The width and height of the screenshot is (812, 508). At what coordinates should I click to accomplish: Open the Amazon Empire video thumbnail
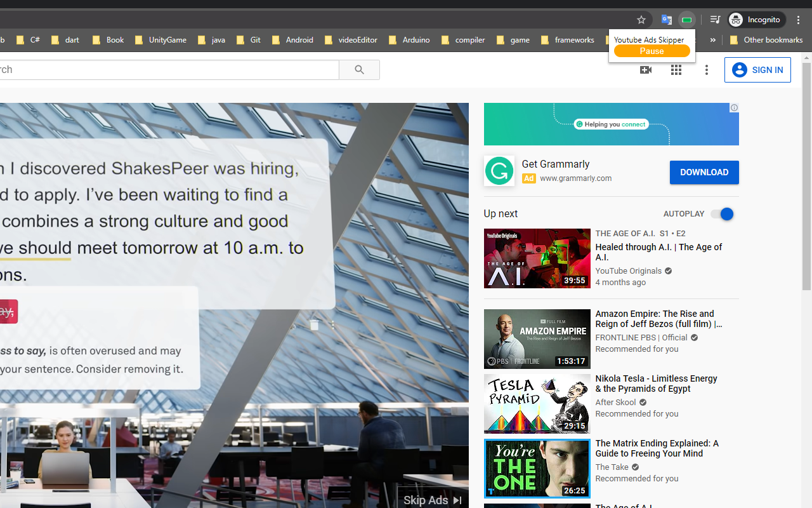coord(537,339)
